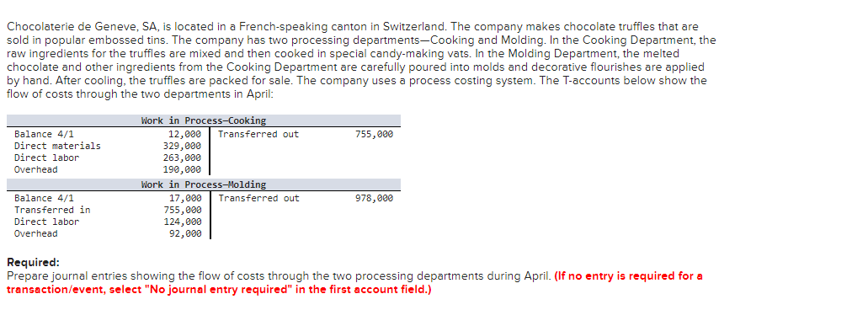Viewport: 868px width, 310px height.
Task: Click the Molding Balance 4/1 label
Action: [44, 198]
